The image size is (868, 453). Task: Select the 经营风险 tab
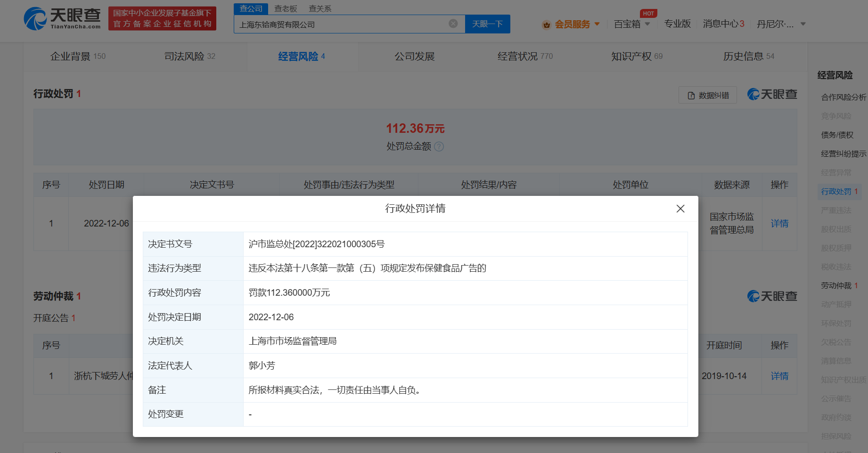click(x=302, y=57)
